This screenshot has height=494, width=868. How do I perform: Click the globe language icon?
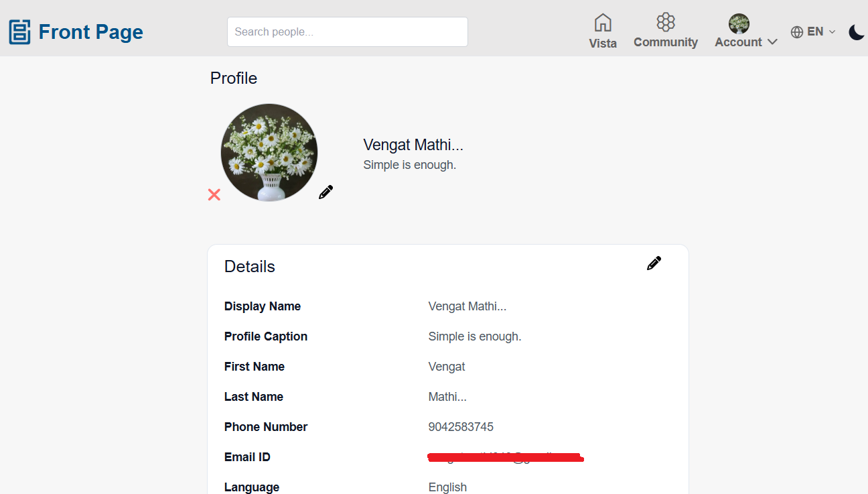(x=797, y=32)
